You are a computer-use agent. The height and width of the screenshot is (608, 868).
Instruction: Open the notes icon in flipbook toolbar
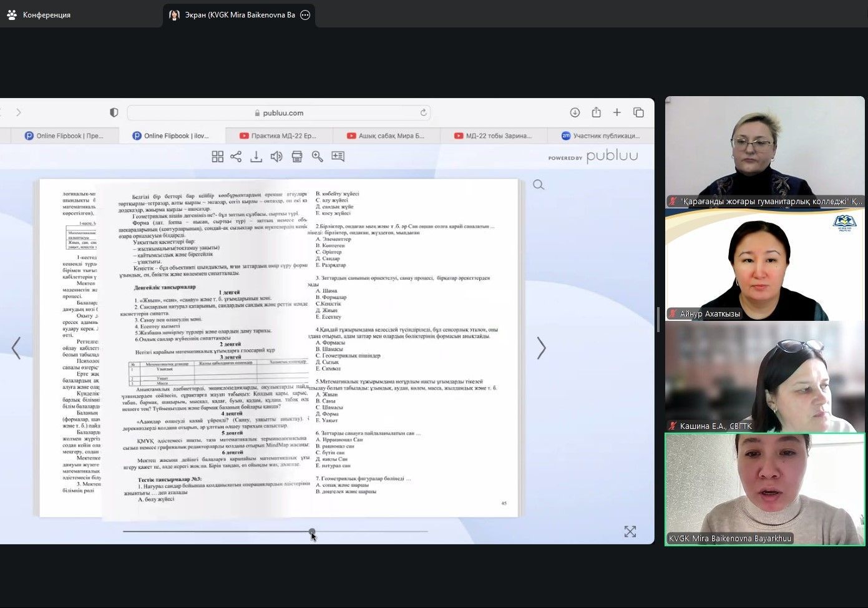pos(338,157)
